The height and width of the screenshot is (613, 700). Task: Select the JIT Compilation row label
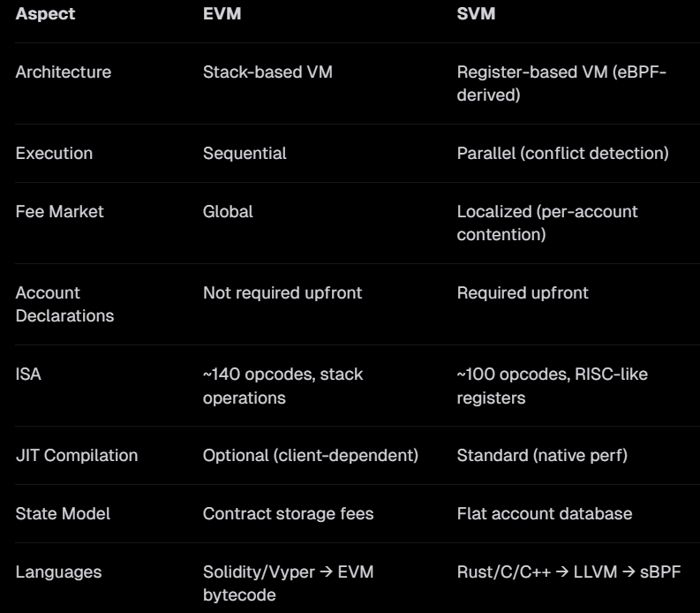[77, 456]
